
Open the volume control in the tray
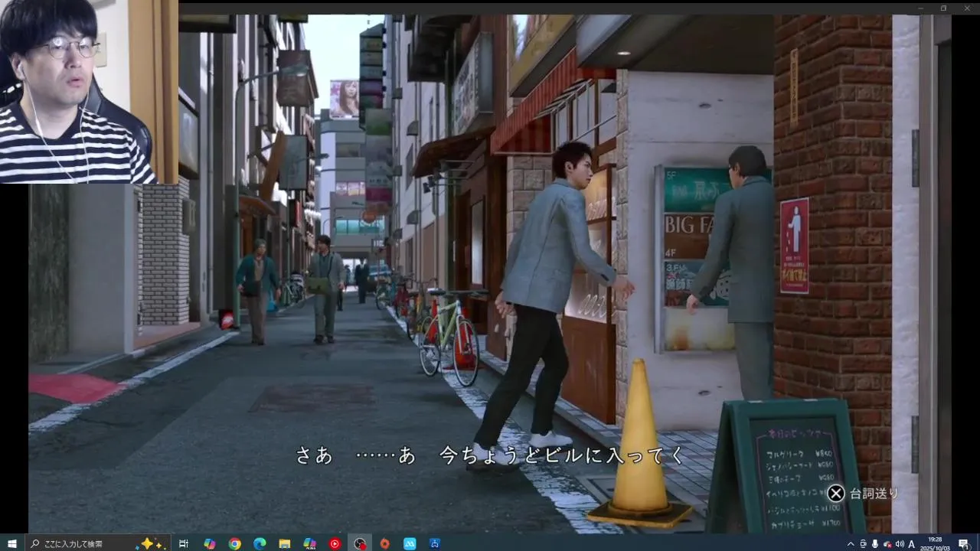coord(900,544)
